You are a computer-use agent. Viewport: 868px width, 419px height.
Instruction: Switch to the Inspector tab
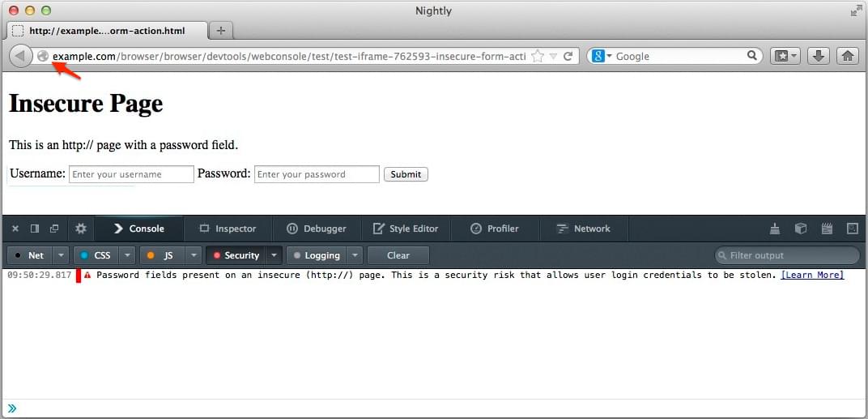(x=228, y=229)
